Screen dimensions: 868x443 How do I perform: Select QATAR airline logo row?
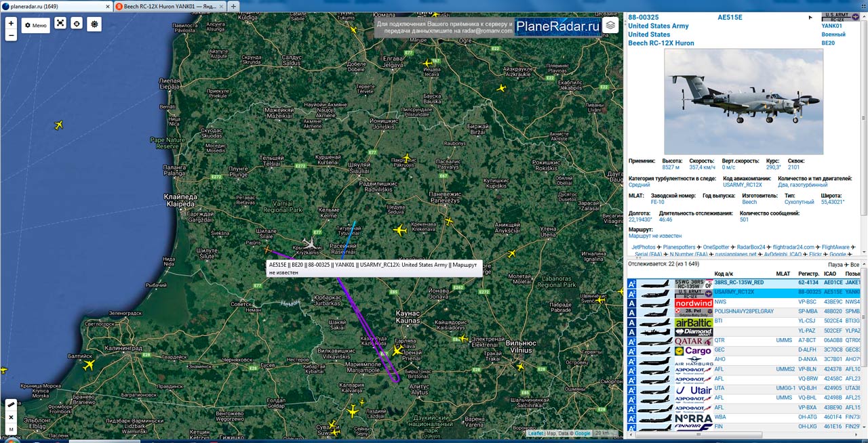click(x=694, y=341)
